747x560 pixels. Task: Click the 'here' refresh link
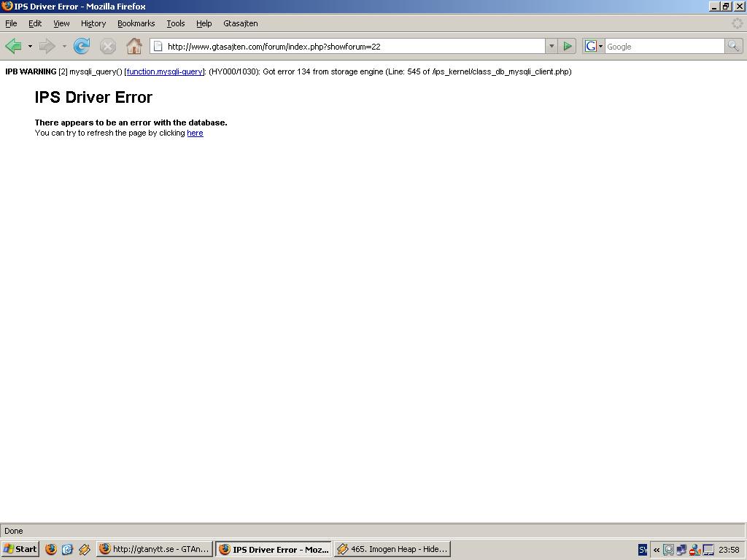click(195, 133)
